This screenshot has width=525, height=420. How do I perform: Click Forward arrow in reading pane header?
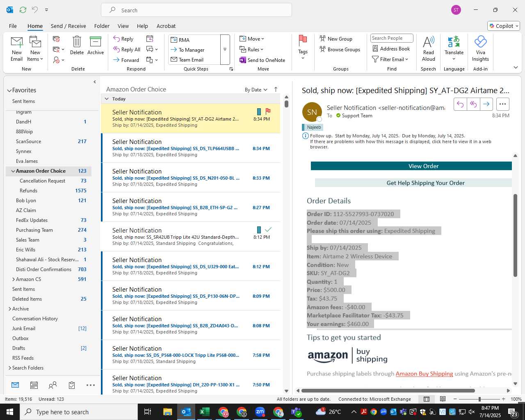click(x=486, y=104)
